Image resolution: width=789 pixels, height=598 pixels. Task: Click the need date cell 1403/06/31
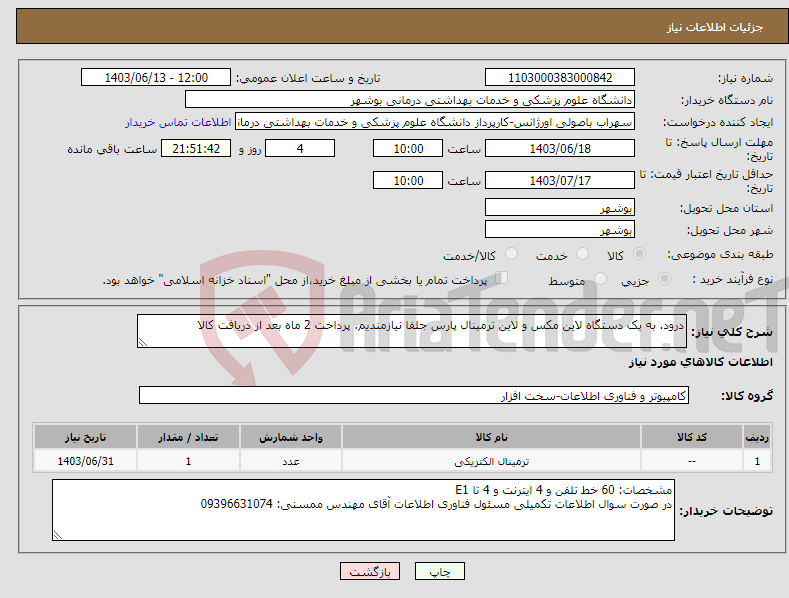[x=85, y=461]
